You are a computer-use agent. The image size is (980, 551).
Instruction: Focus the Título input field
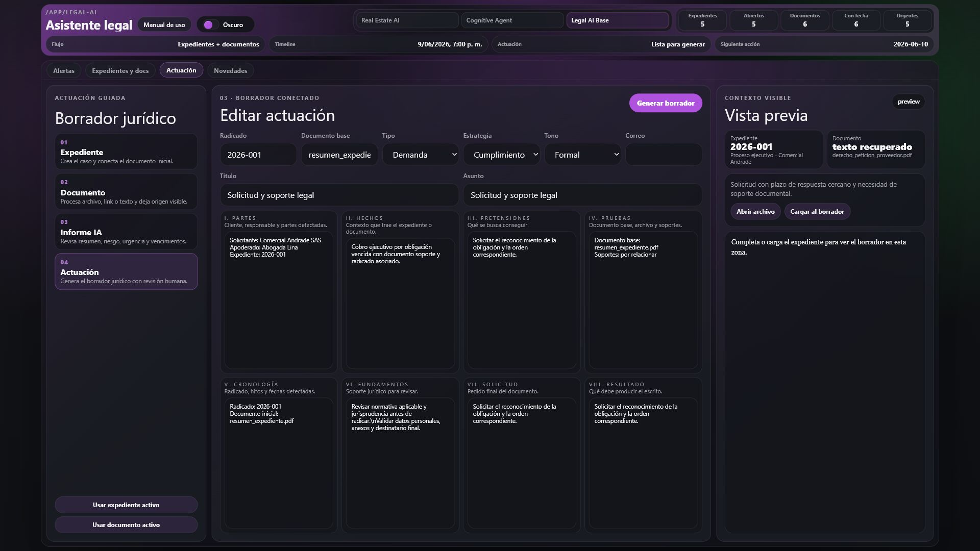[339, 195]
